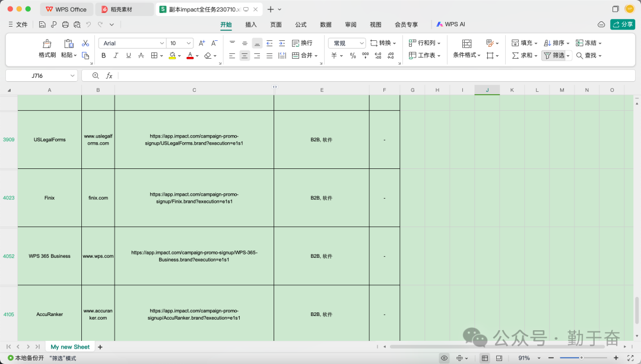Open the Data (数据) ribbon tab
641x364 pixels.
[x=326, y=24]
